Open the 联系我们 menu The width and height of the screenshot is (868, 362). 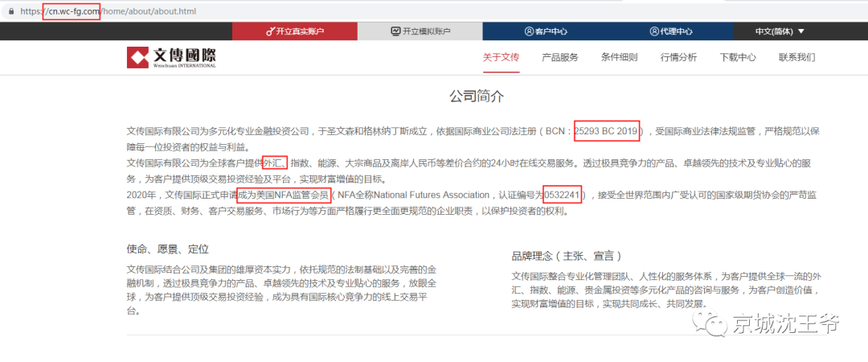coord(797,57)
